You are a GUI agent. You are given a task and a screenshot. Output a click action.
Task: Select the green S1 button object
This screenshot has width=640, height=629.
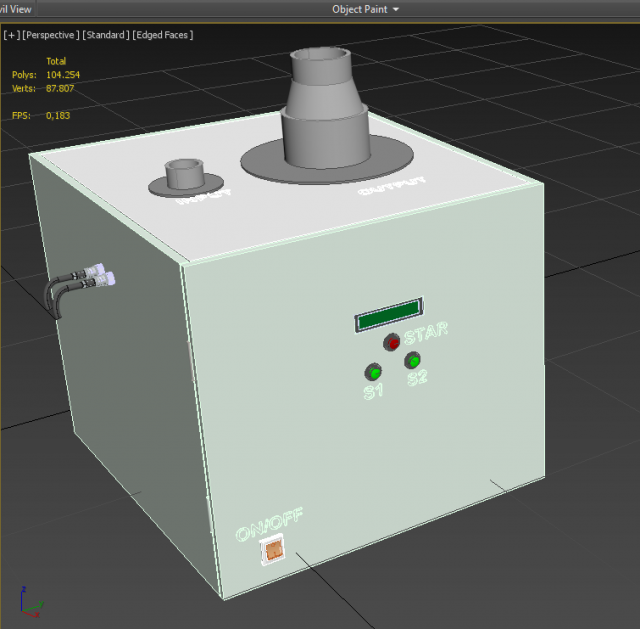pyautogui.click(x=374, y=371)
